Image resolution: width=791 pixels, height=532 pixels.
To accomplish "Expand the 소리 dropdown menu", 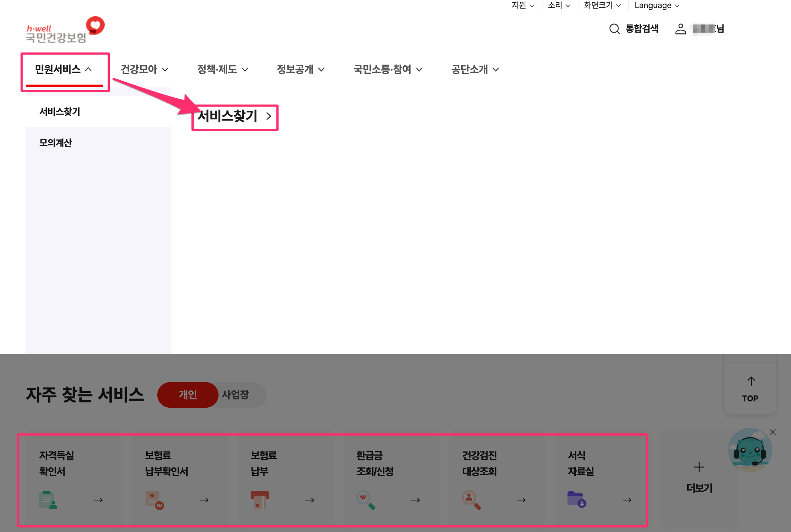I will tap(559, 6).
